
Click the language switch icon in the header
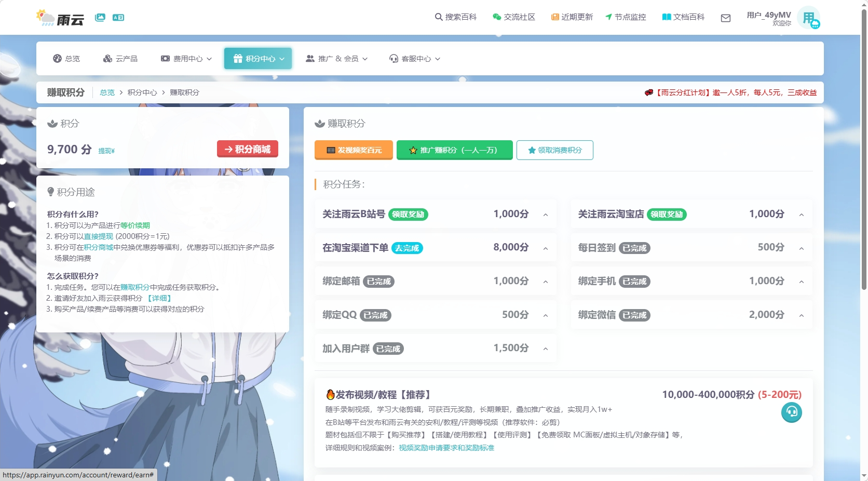point(118,17)
